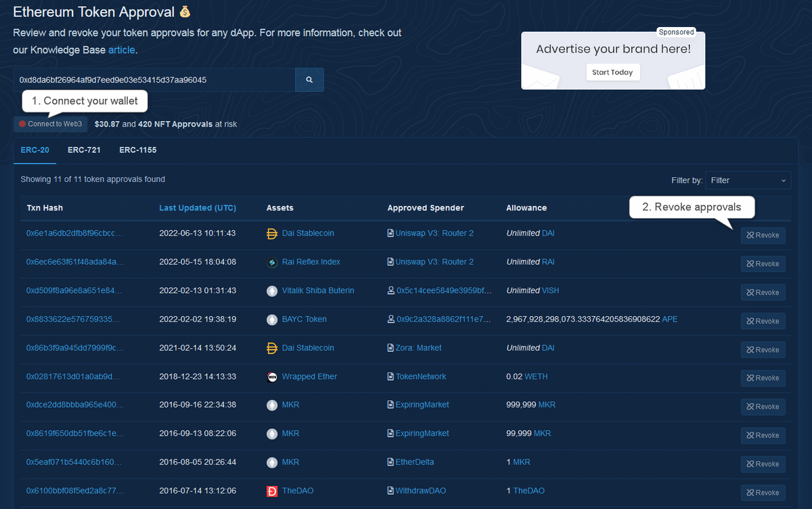
Task: Click the contract icon beside Zora: Market
Action: pyautogui.click(x=390, y=348)
